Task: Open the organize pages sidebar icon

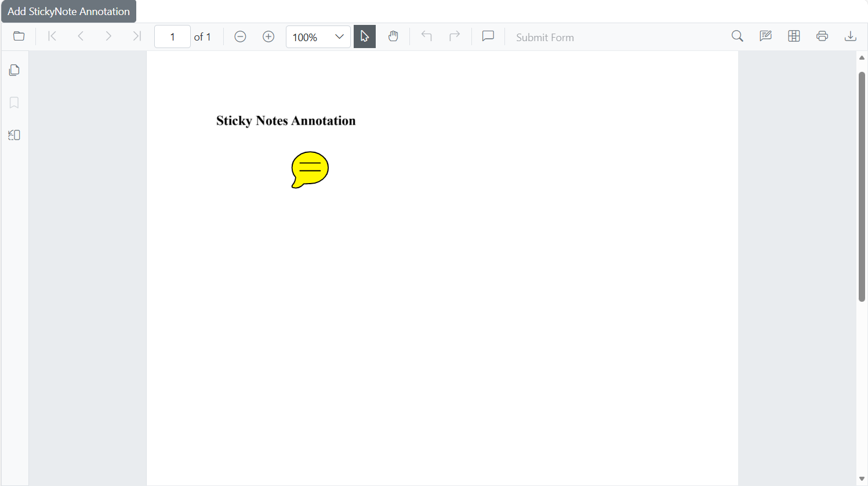Action: tap(14, 135)
